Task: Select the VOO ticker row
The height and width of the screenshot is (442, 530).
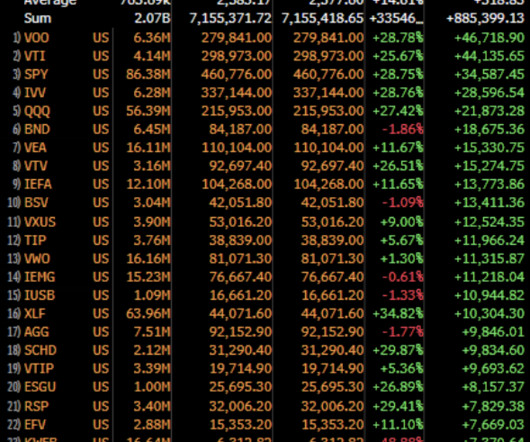Action: (266, 38)
